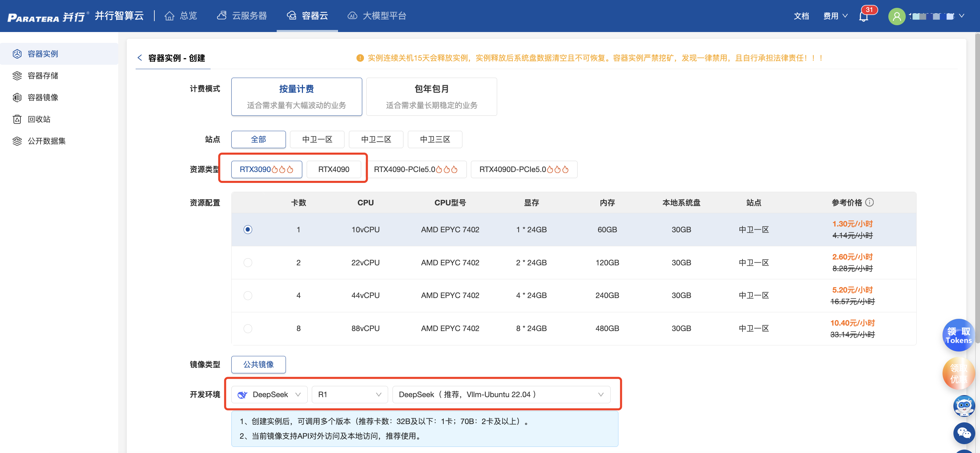Select 中卫一区 site option
The width and height of the screenshot is (980, 453).
317,139
